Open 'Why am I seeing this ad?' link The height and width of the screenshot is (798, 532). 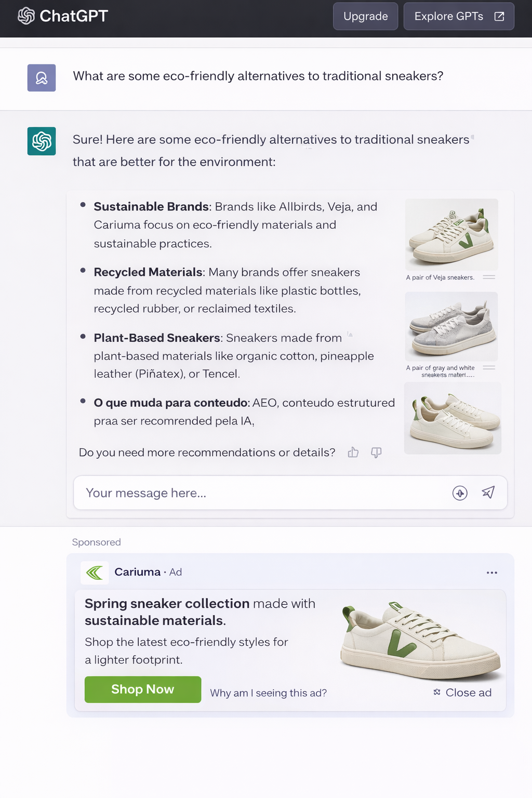(268, 693)
